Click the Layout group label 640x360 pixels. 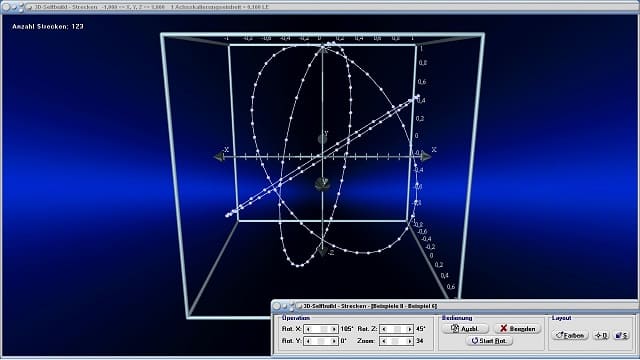click(x=561, y=318)
